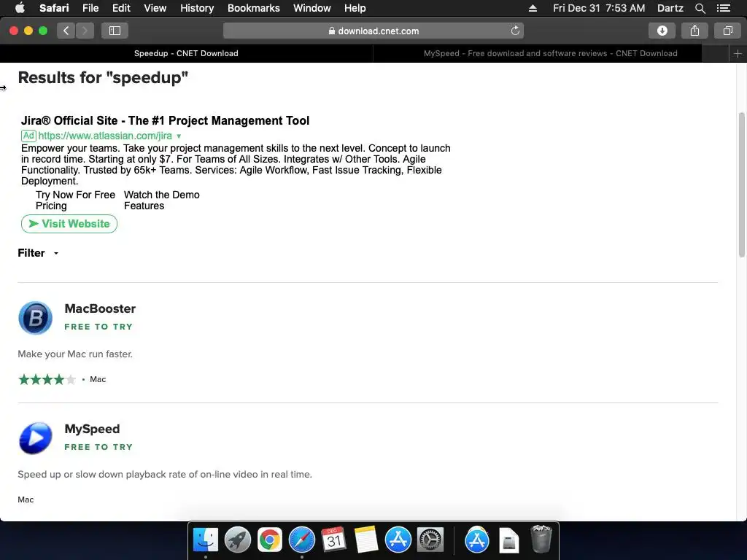The width and height of the screenshot is (747, 560).
Task: Show the tab overview
Action: [x=727, y=31]
